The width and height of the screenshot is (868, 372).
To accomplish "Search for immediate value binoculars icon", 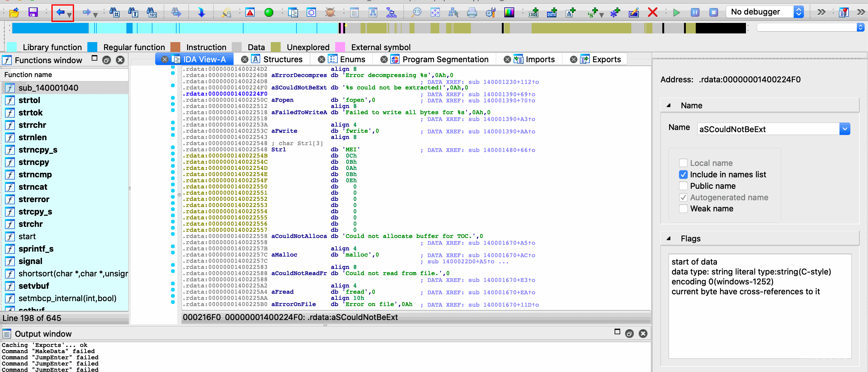I will [115, 12].
